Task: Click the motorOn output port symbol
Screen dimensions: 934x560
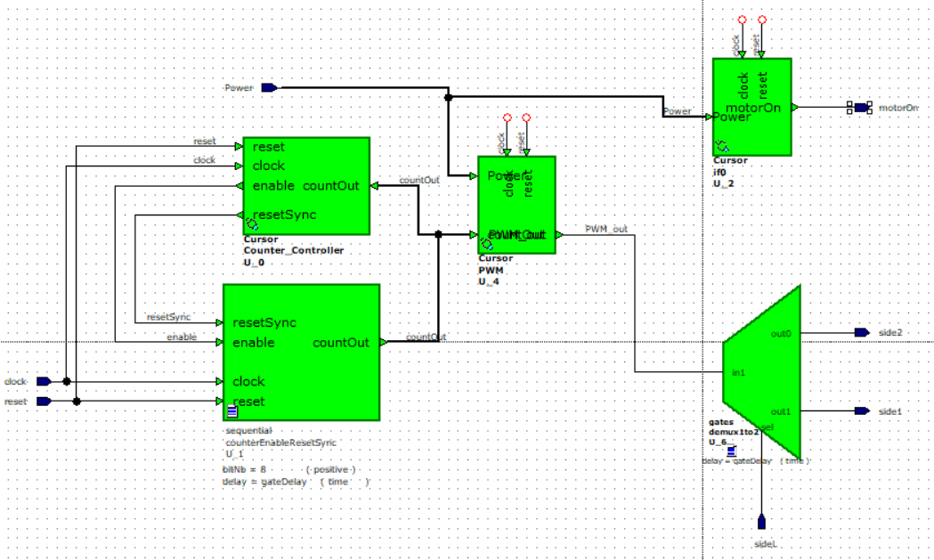Action: 862,108
